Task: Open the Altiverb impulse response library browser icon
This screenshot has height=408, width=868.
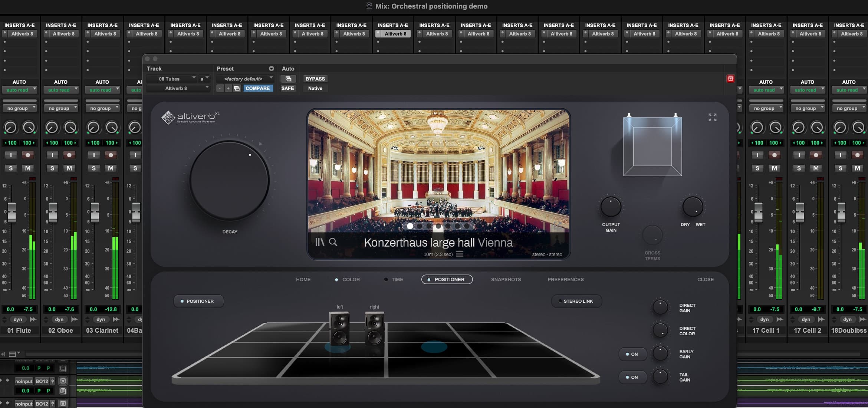Action: (x=319, y=242)
